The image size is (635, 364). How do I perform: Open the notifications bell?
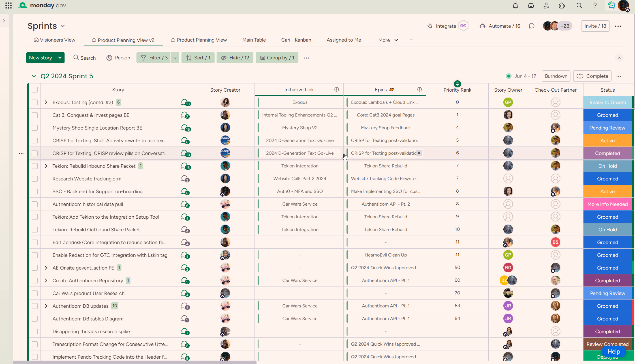[515, 6]
